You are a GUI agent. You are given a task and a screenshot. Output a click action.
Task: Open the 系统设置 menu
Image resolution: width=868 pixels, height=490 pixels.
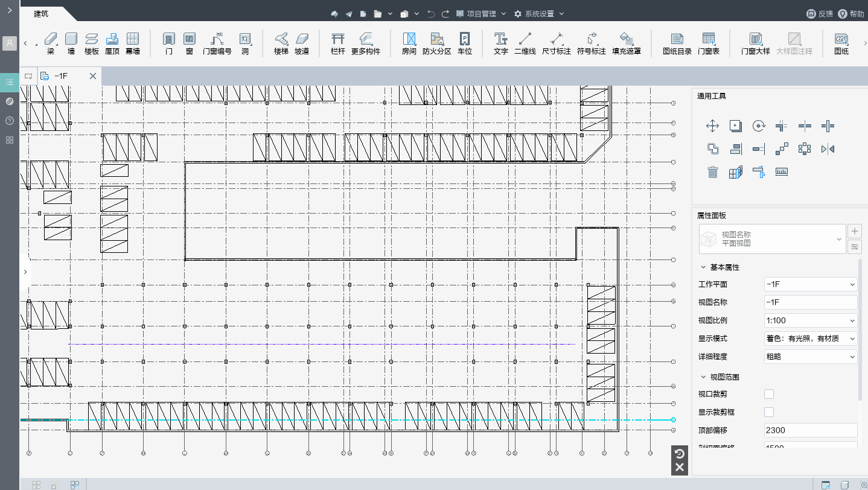pyautogui.click(x=538, y=14)
